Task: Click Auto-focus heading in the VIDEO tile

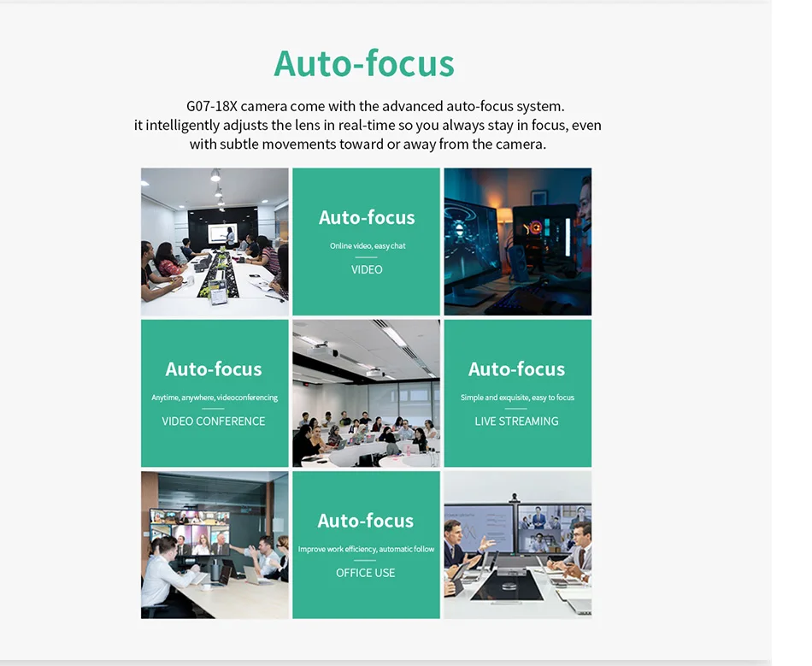Action: (367, 218)
